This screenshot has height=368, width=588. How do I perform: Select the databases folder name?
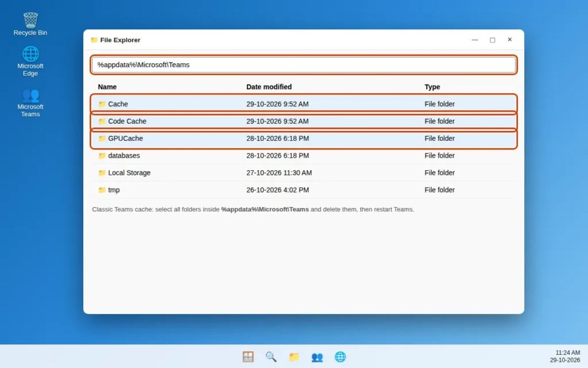click(x=124, y=155)
